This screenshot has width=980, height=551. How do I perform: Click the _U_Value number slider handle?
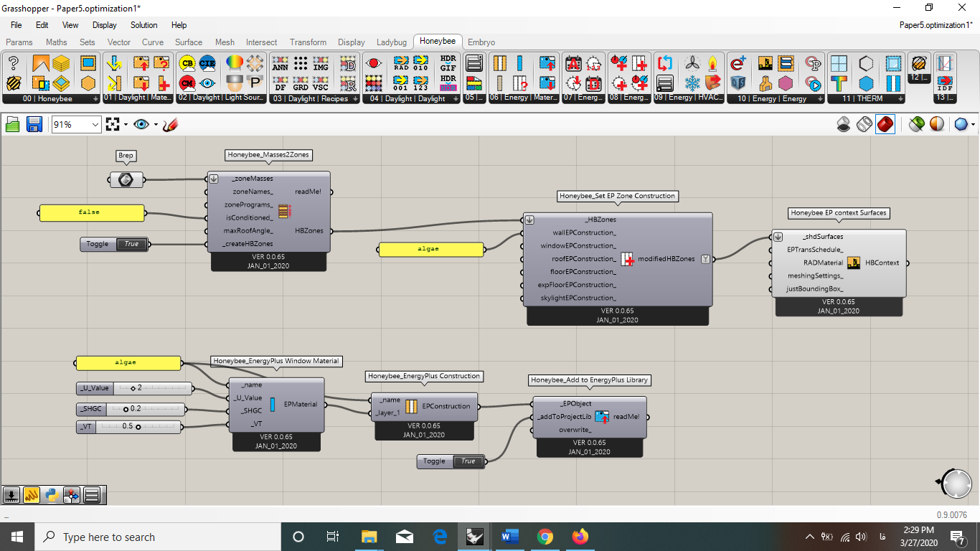(133, 388)
